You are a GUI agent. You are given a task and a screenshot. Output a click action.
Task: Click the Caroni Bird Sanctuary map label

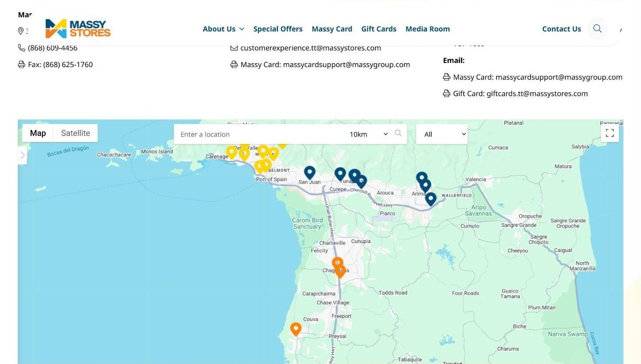click(307, 223)
